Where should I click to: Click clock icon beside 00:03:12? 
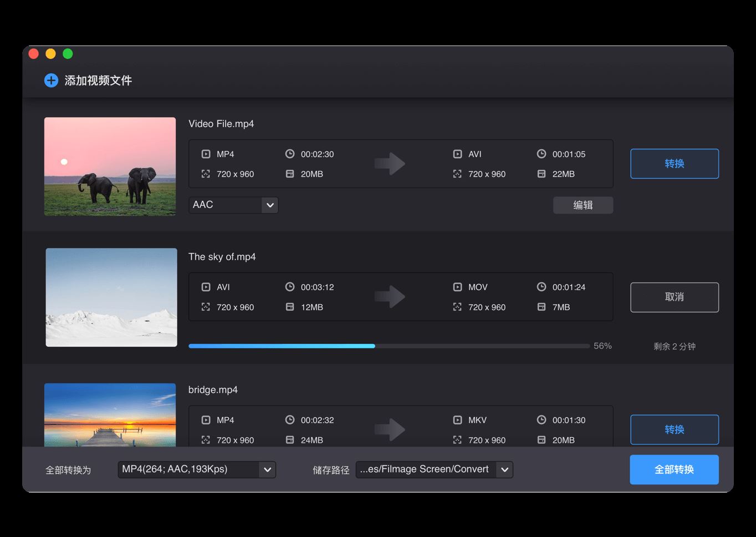click(290, 287)
